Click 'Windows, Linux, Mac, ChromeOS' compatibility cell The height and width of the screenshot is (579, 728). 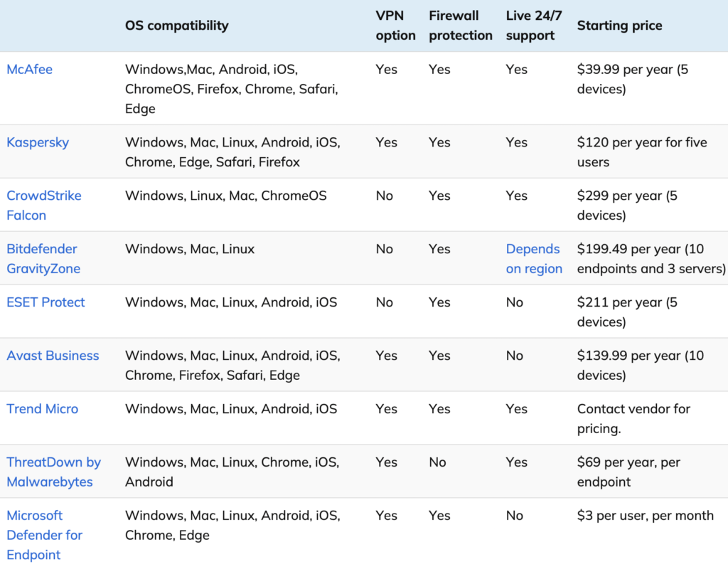(225, 196)
